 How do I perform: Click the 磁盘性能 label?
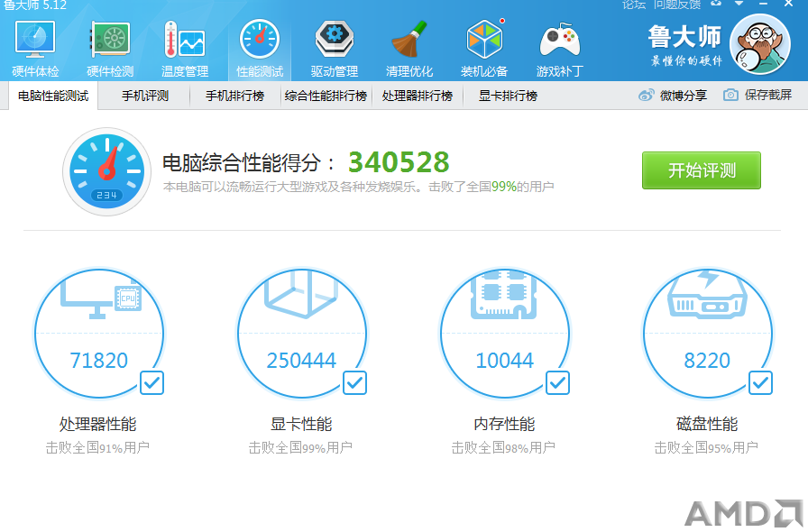(707, 425)
